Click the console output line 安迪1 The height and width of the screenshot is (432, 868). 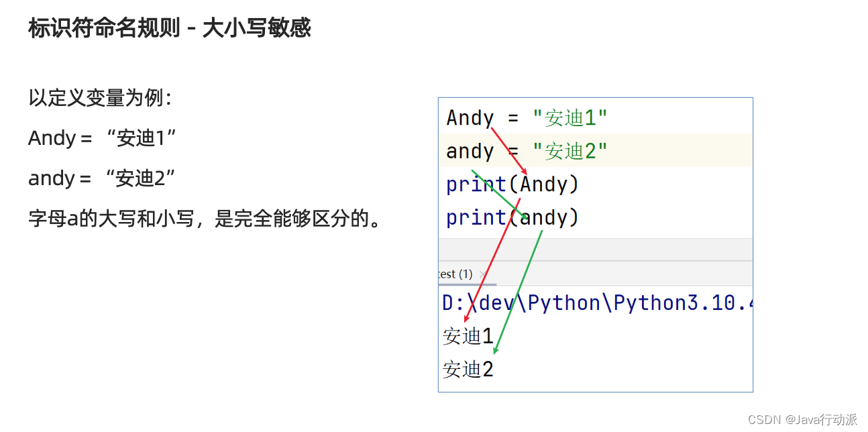pyautogui.click(x=468, y=336)
